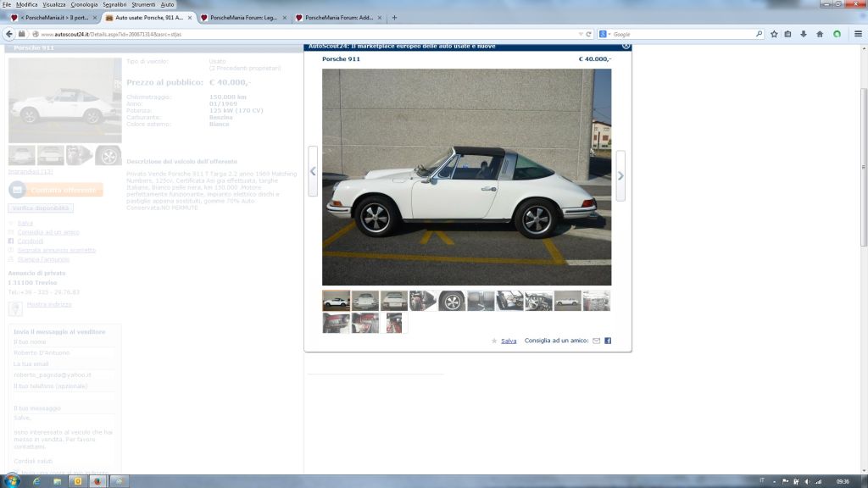
Task: Open a new browser tab
Action: click(x=395, y=18)
